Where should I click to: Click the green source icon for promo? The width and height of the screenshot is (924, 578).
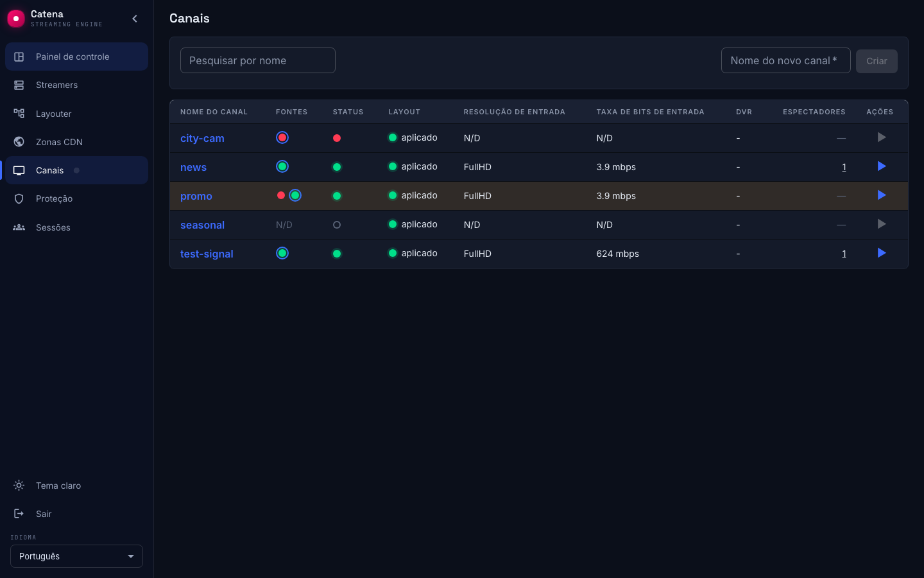(295, 195)
